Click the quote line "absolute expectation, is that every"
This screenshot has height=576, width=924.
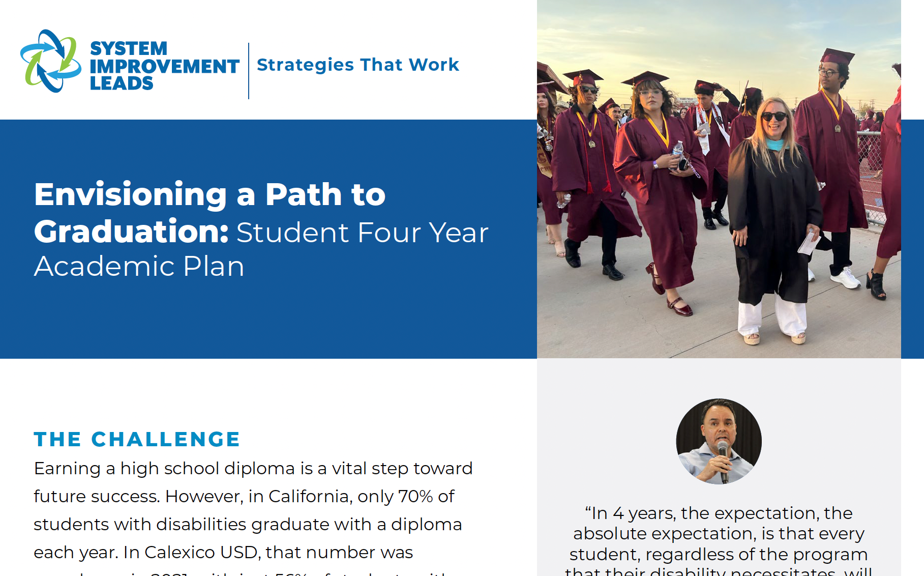(x=719, y=534)
